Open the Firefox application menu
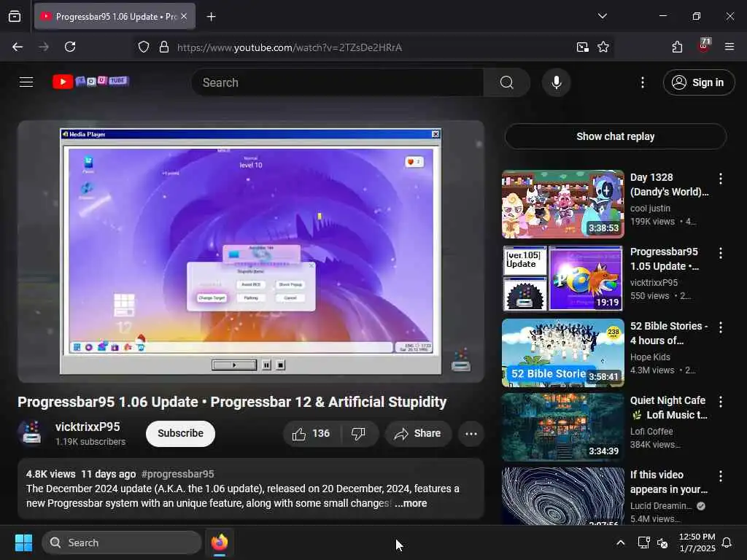 pyautogui.click(x=729, y=47)
